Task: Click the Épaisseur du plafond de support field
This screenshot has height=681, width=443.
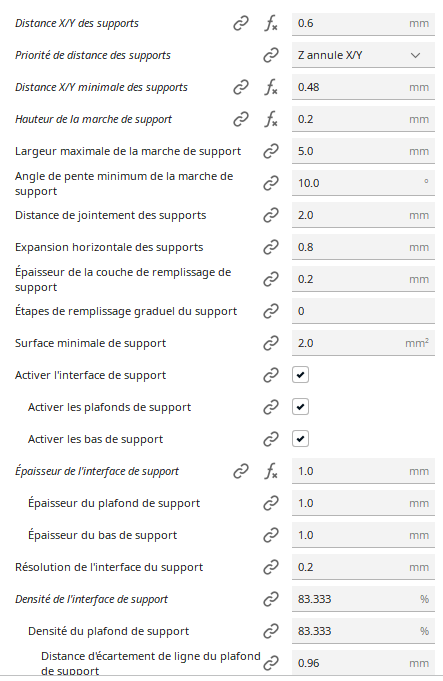Action: [x=363, y=503]
